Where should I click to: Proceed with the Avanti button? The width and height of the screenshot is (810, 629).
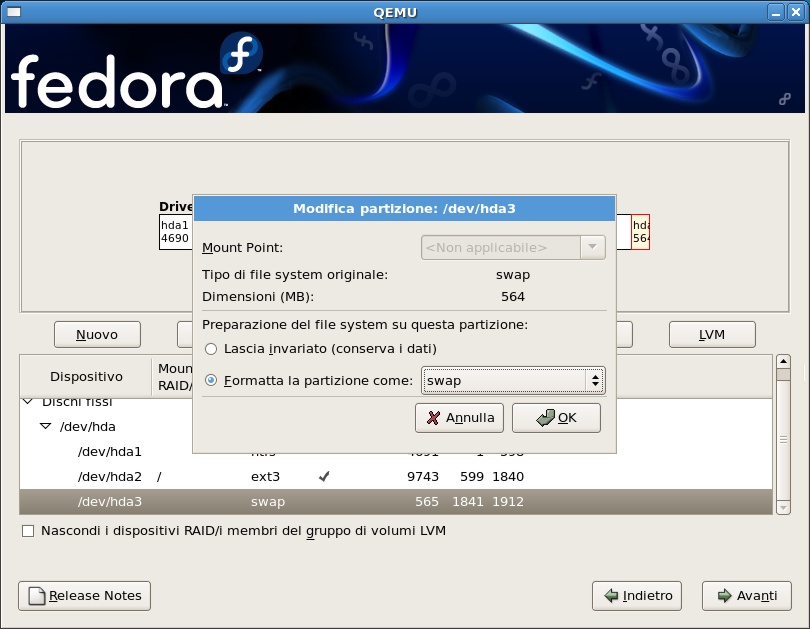point(746,596)
